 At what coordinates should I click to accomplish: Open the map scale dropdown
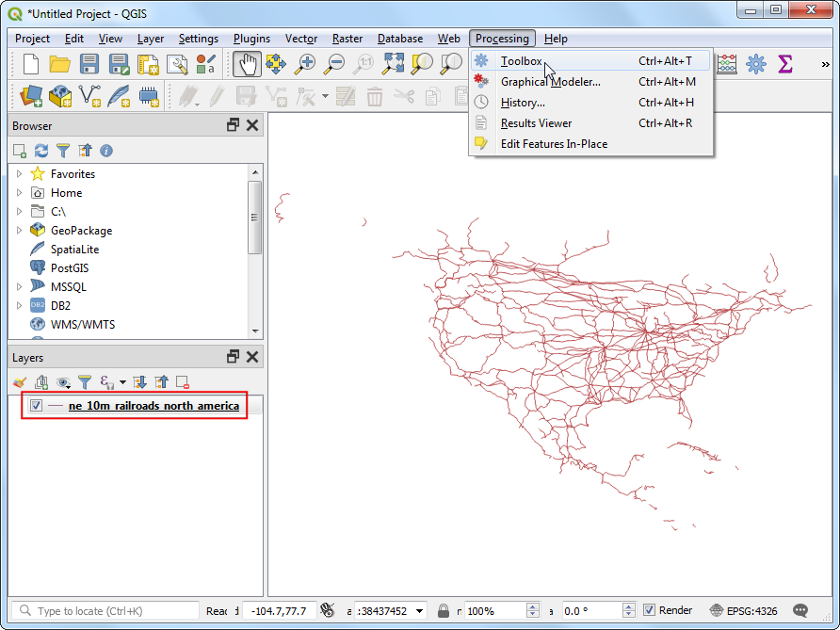[419, 610]
